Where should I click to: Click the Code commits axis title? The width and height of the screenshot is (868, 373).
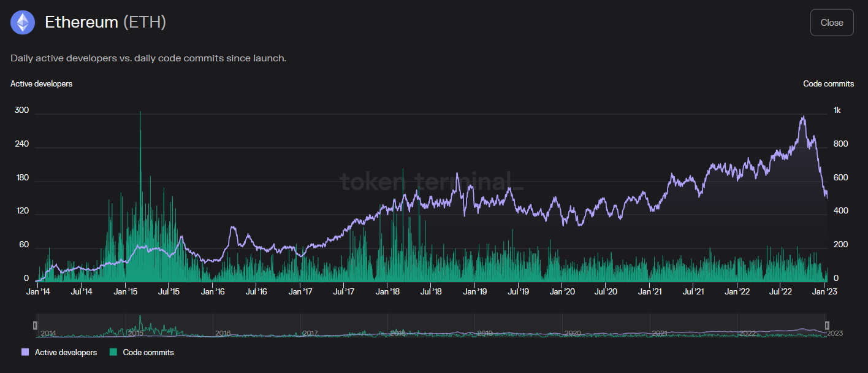[829, 83]
